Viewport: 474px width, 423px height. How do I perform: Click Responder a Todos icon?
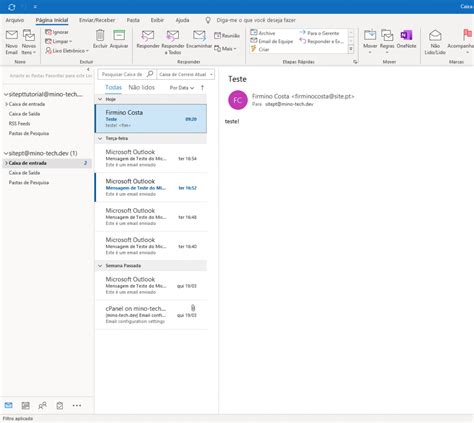click(173, 35)
